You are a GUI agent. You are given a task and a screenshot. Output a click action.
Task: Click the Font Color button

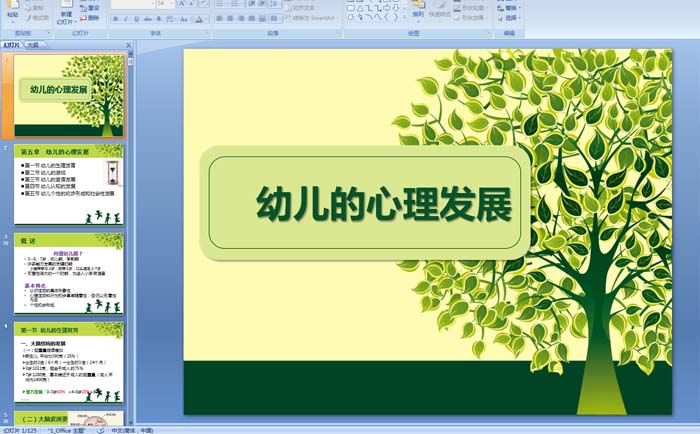click(199, 19)
